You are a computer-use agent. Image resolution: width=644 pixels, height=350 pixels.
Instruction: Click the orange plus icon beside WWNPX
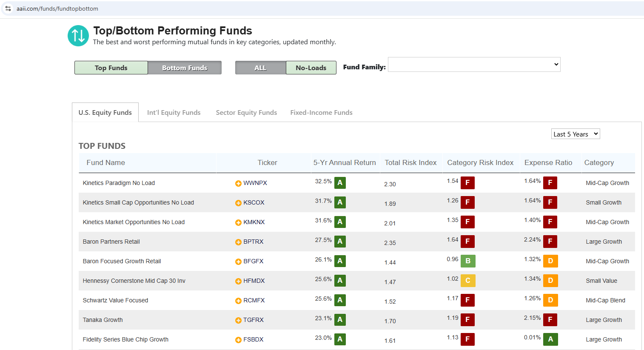click(x=238, y=183)
